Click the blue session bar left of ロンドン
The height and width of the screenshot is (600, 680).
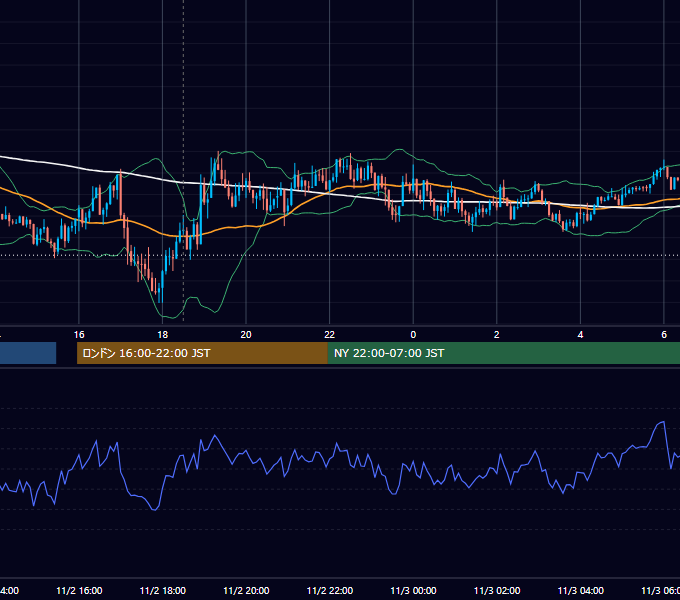(x=28, y=353)
